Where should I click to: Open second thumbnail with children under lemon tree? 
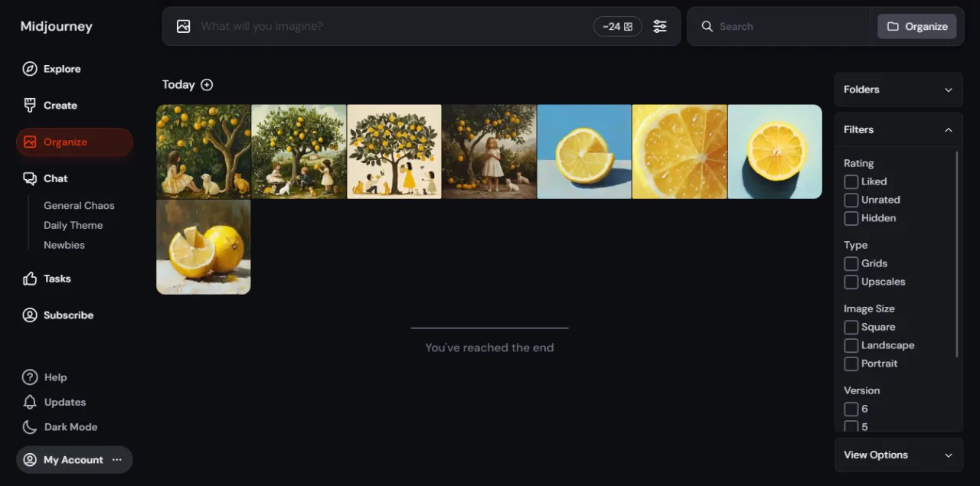(x=299, y=152)
